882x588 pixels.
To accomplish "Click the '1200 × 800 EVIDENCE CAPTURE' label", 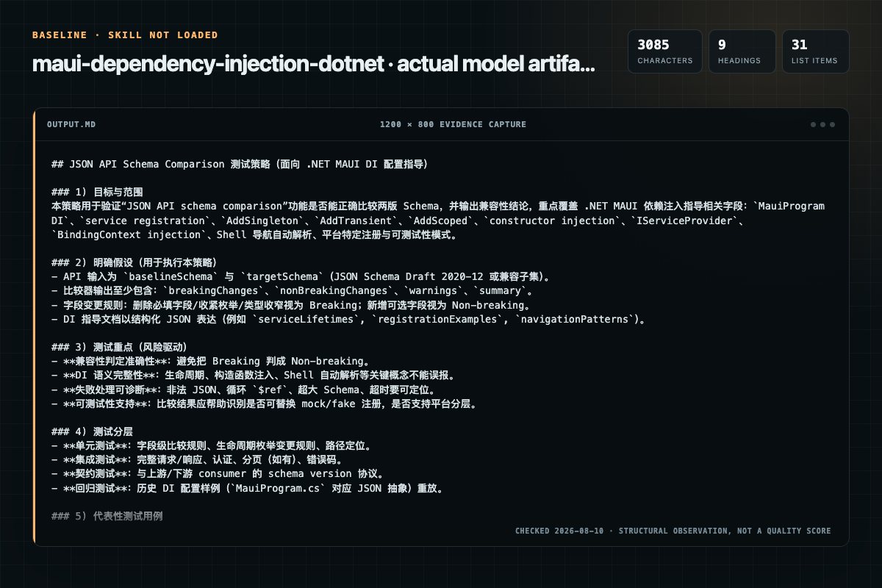I will [453, 124].
